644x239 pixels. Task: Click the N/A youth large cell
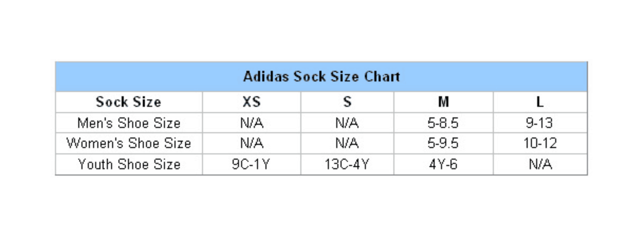[x=540, y=164]
